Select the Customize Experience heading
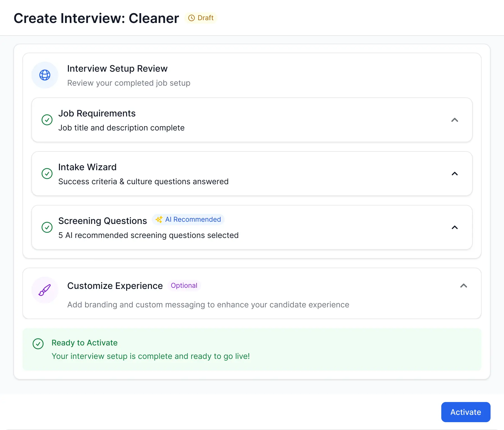 pyautogui.click(x=115, y=286)
